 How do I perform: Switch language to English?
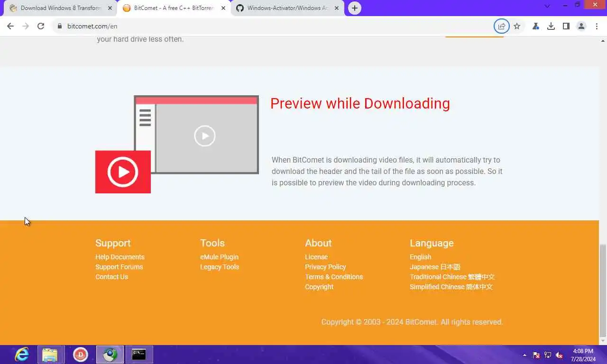(421, 257)
